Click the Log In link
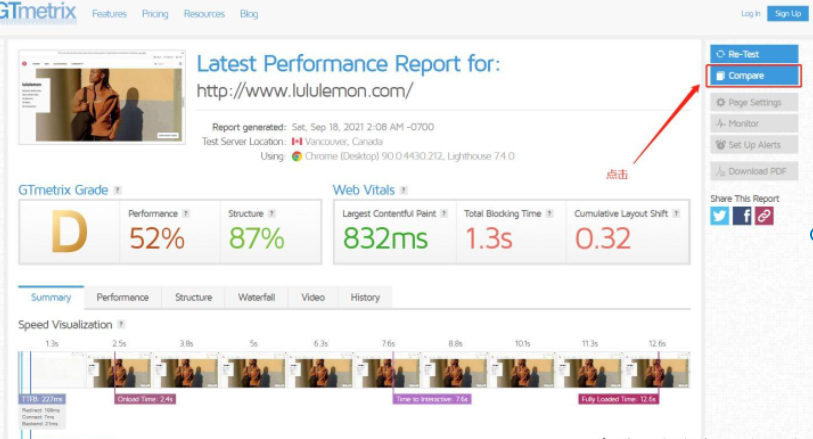The image size is (813, 439). (x=750, y=13)
